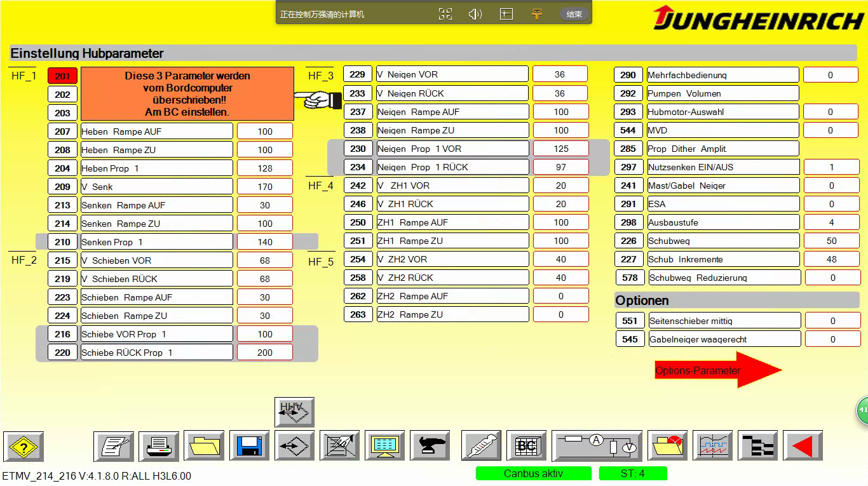This screenshot has width=868, height=486.
Task: Open the yellow folder icon in toolbar
Action: point(204,446)
